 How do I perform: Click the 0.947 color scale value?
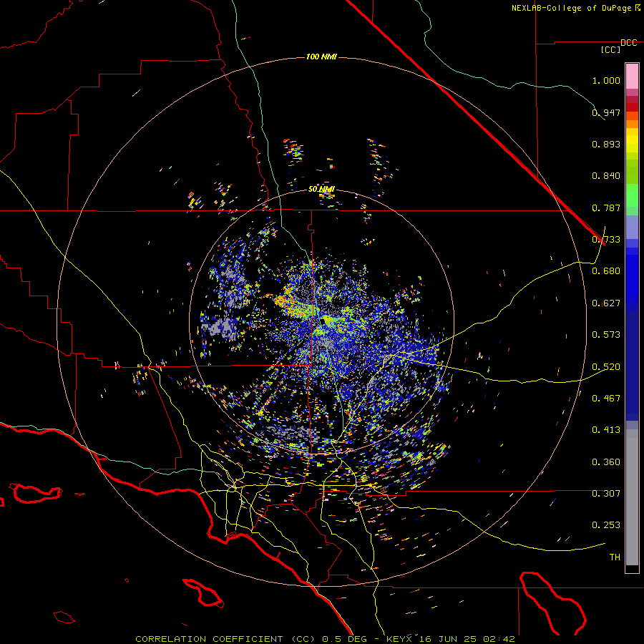coord(606,112)
